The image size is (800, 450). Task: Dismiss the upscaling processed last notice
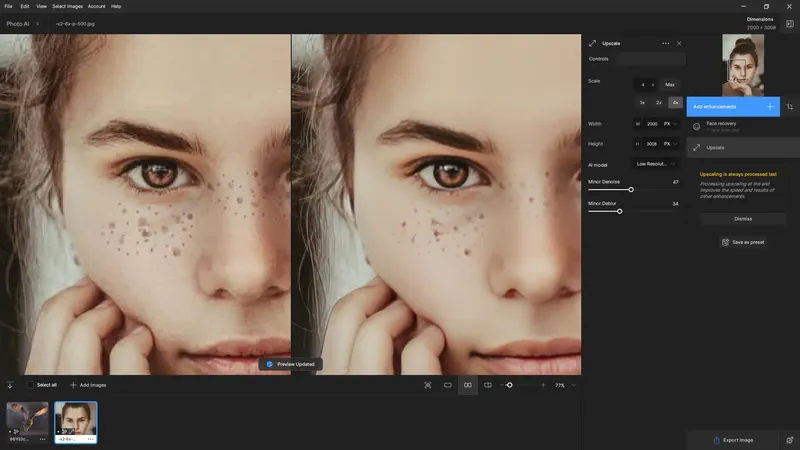coord(743,218)
